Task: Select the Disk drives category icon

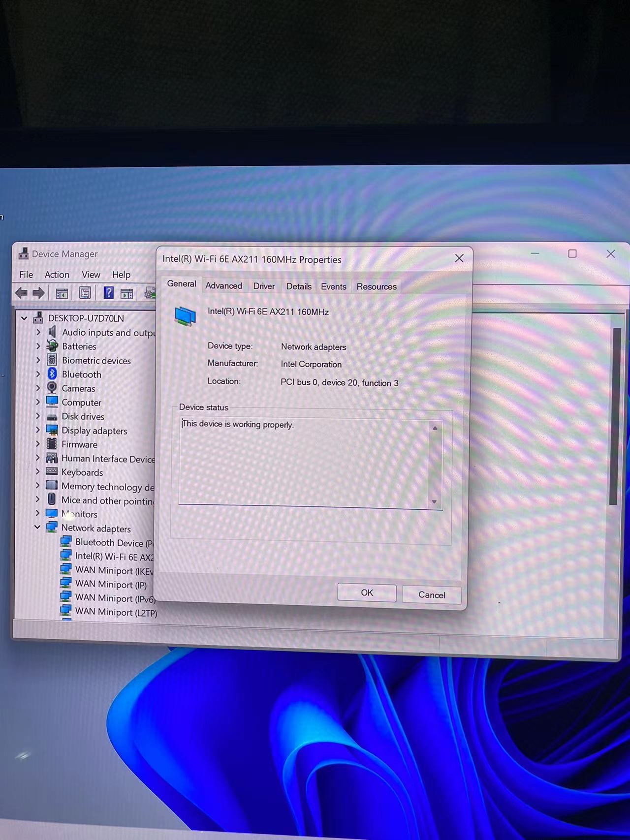Action: 52,416
